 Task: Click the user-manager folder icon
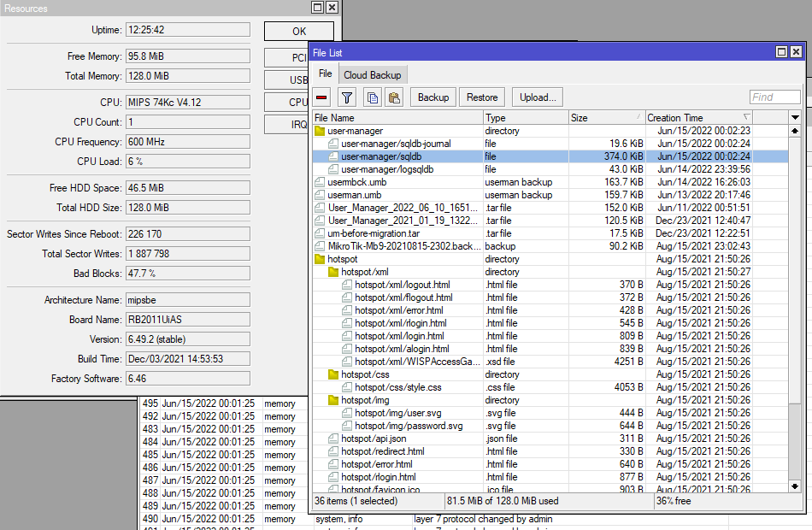point(320,131)
